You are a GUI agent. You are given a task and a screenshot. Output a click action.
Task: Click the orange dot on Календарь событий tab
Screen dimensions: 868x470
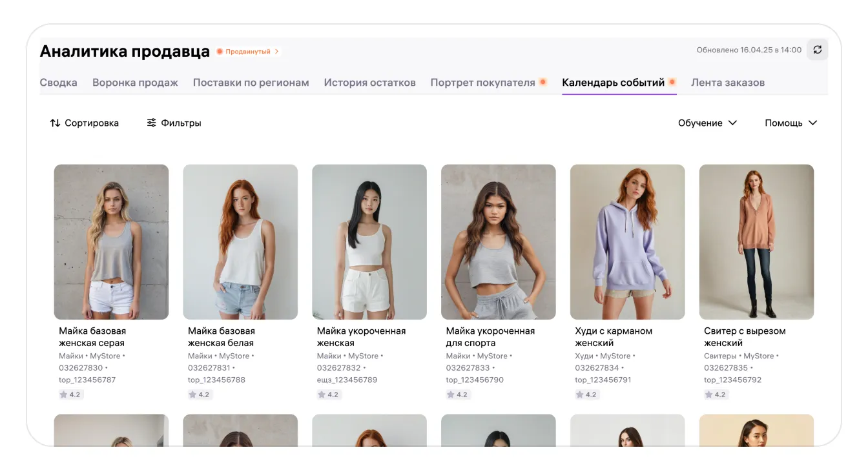(x=672, y=82)
